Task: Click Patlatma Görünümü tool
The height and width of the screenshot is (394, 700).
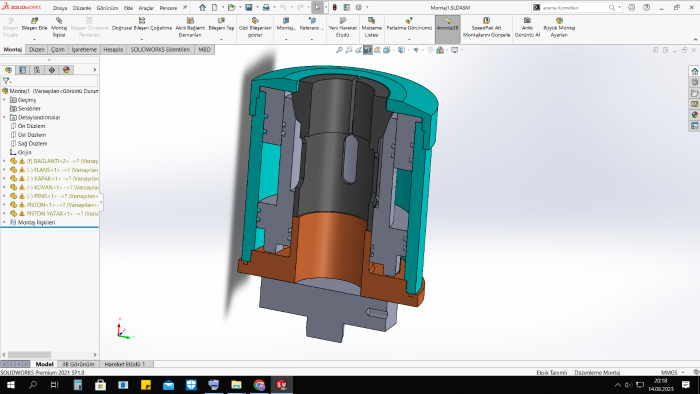Action: point(409,27)
